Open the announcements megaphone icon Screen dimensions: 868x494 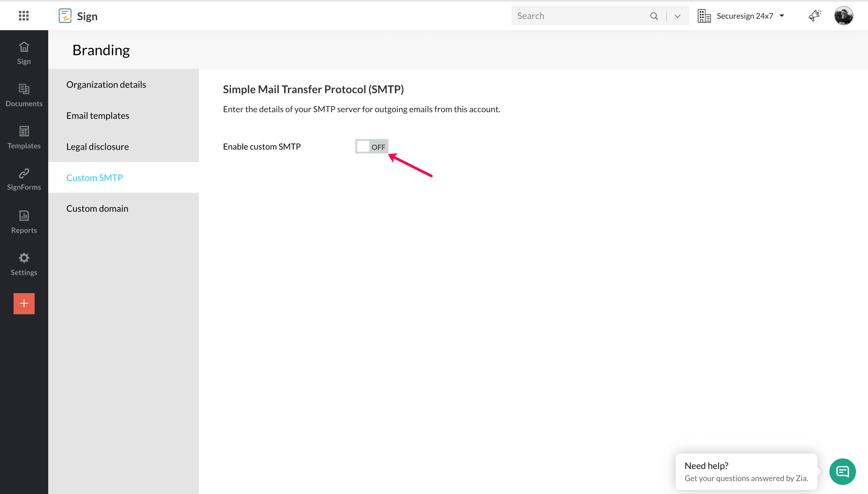814,16
